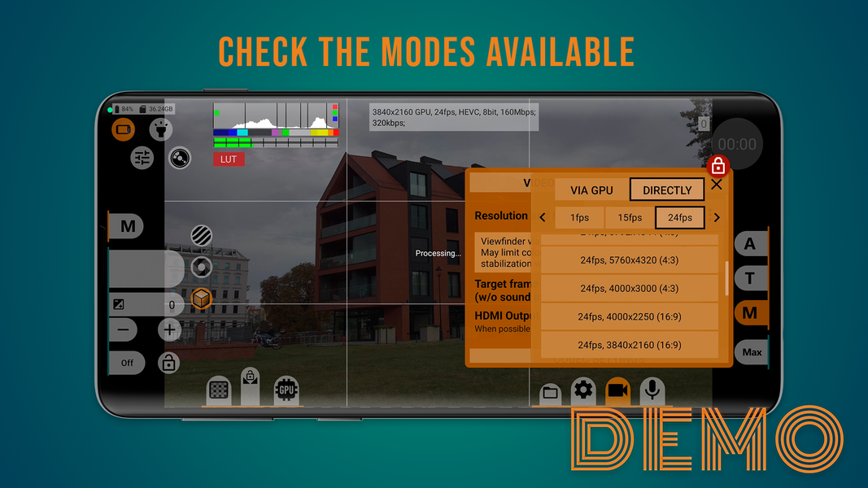Select the T mode button
The image size is (868, 488).
point(750,277)
